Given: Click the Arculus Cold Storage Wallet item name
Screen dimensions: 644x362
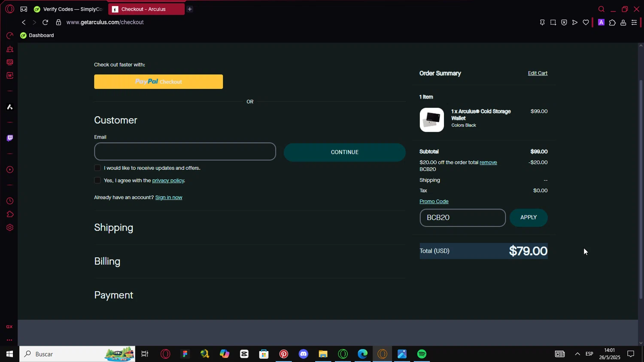Looking at the screenshot, I should [x=481, y=115].
